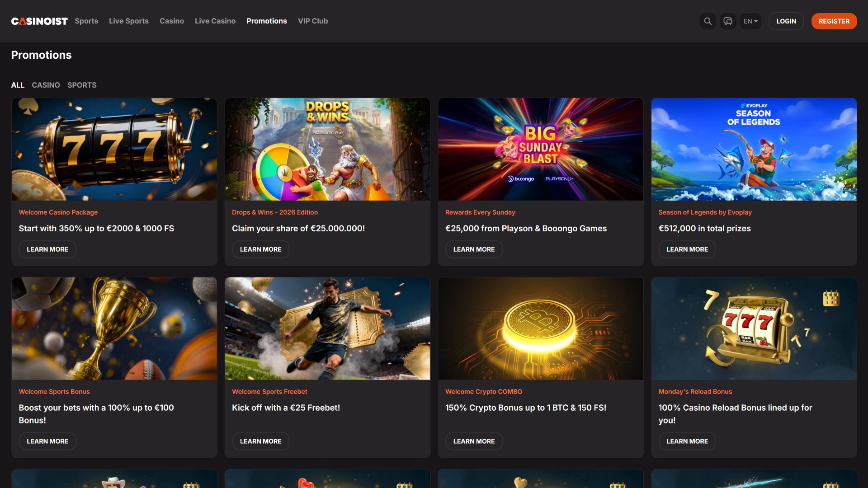Click 'Claim your share of €25.000.000!' headline
Image resolution: width=868 pixels, height=488 pixels.
(x=298, y=229)
